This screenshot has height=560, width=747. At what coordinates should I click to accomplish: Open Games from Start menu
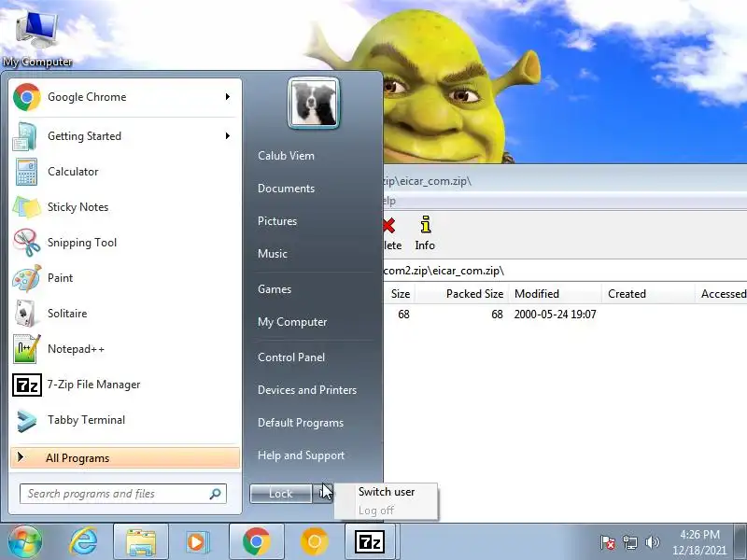[275, 289]
